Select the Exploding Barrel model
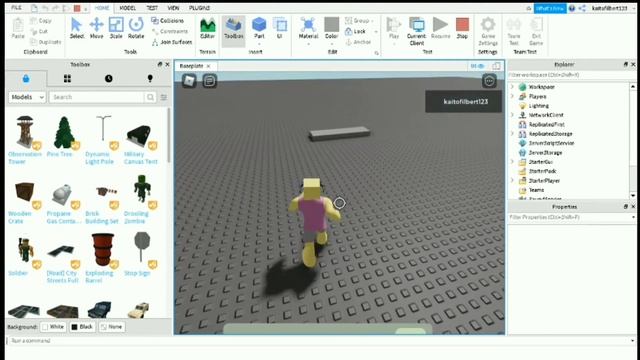The height and width of the screenshot is (360, 640). click(x=102, y=258)
